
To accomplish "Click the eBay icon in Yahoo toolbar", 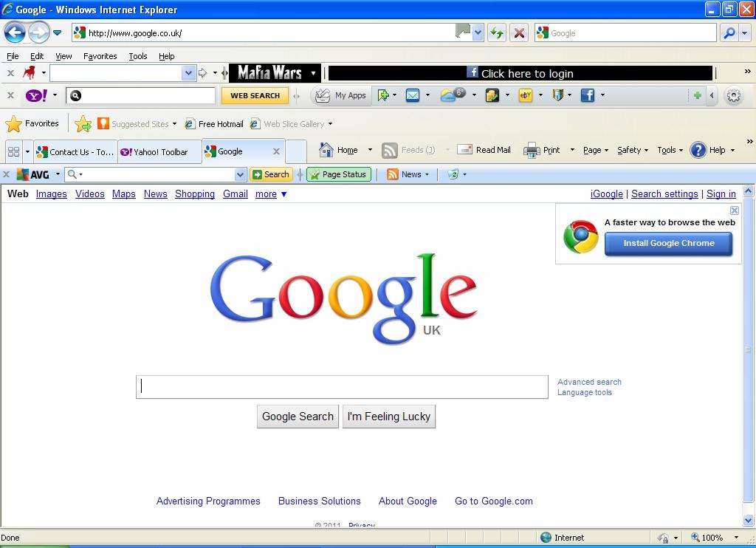I will pos(526,95).
